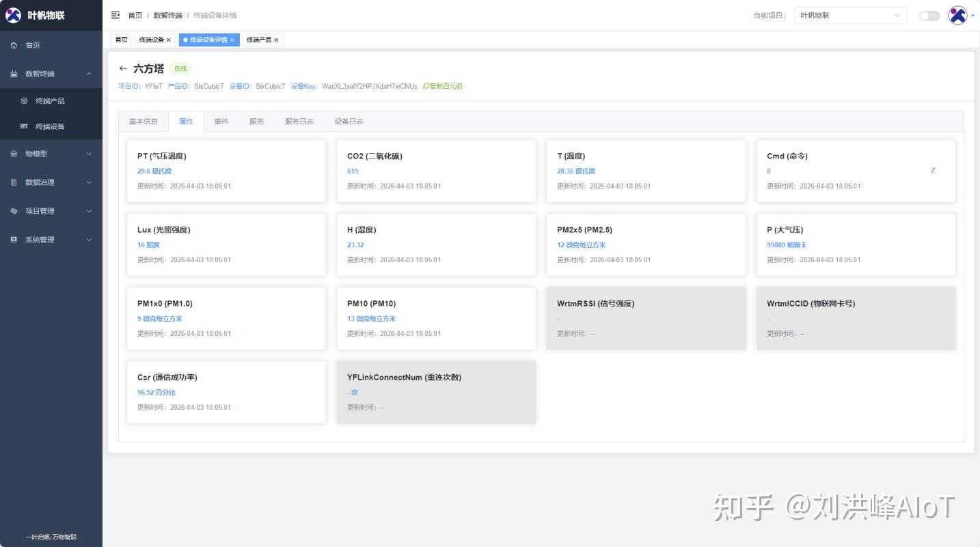
Task: Switch to the 首页 page tab
Action: tap(122, 40)
